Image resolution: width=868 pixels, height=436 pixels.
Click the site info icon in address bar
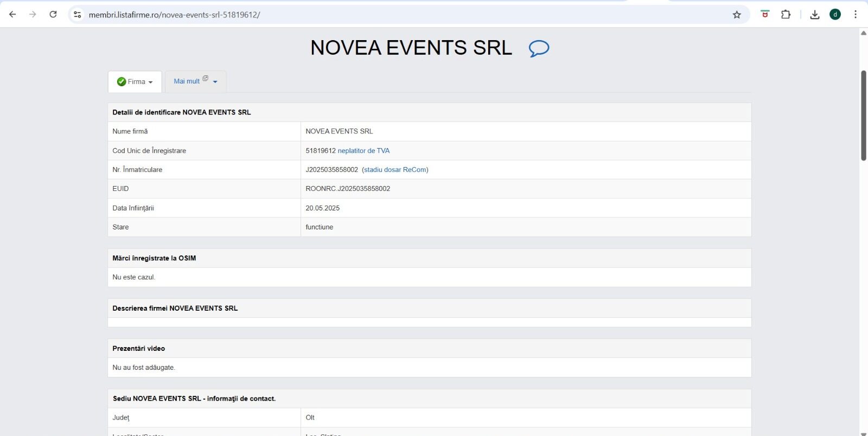click(78, 15)
